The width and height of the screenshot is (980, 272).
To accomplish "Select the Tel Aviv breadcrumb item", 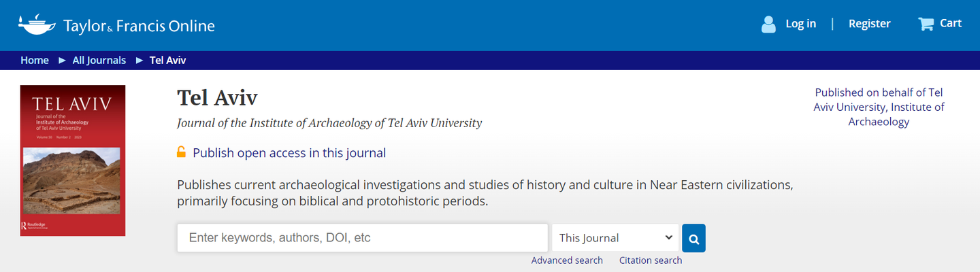I will tap(167, 60).
